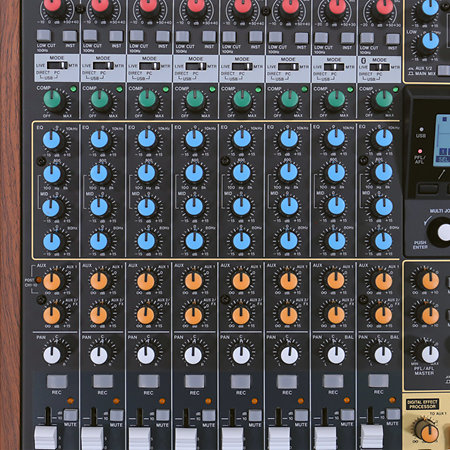Enable the INST button on the sixth channel
The width and height of the screenshot is (450, 450).
tap(301, 37)
